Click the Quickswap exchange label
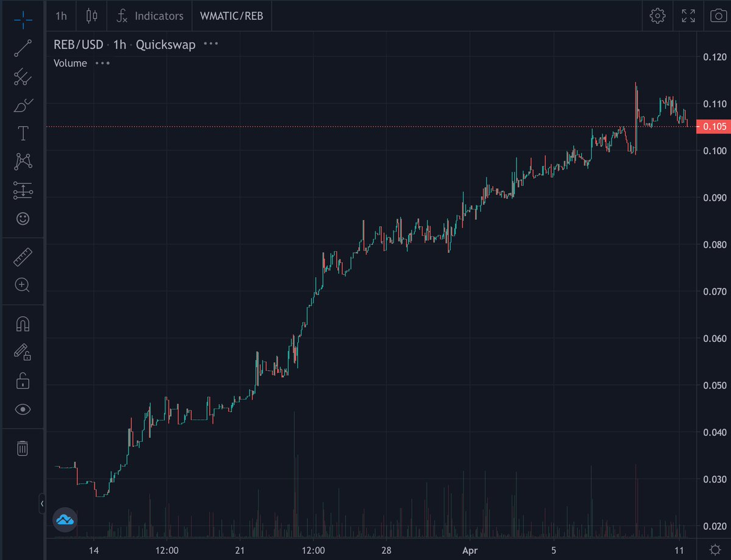Screen dimensions: 731x560 [166, 45]
